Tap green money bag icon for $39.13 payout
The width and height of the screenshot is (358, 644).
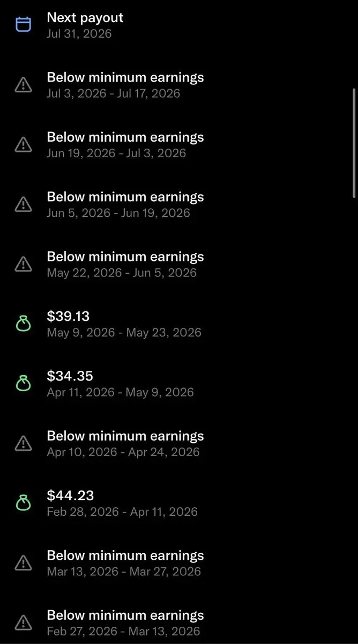tap(23, 324)
